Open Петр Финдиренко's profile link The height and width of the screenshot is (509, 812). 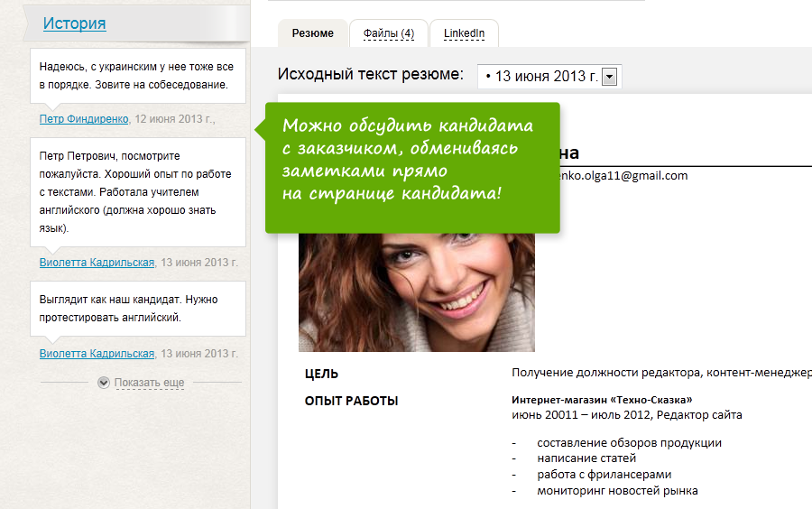[84, 118]
